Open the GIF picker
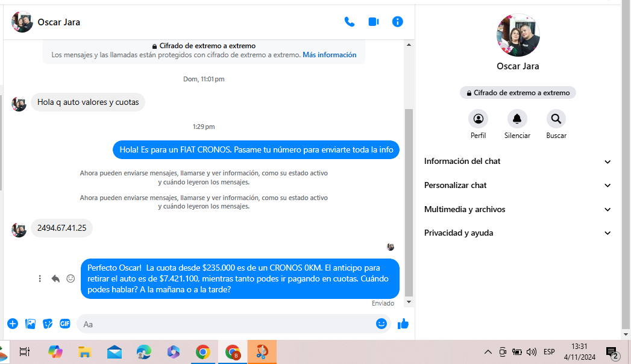631x364 pixels. click(x=65, y=324)
